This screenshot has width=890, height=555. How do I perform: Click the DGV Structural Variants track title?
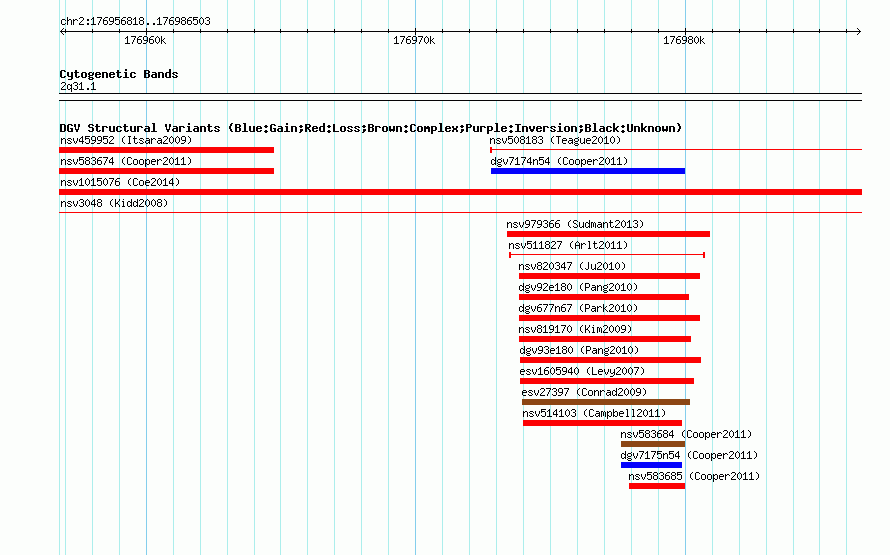pos(371,128)
